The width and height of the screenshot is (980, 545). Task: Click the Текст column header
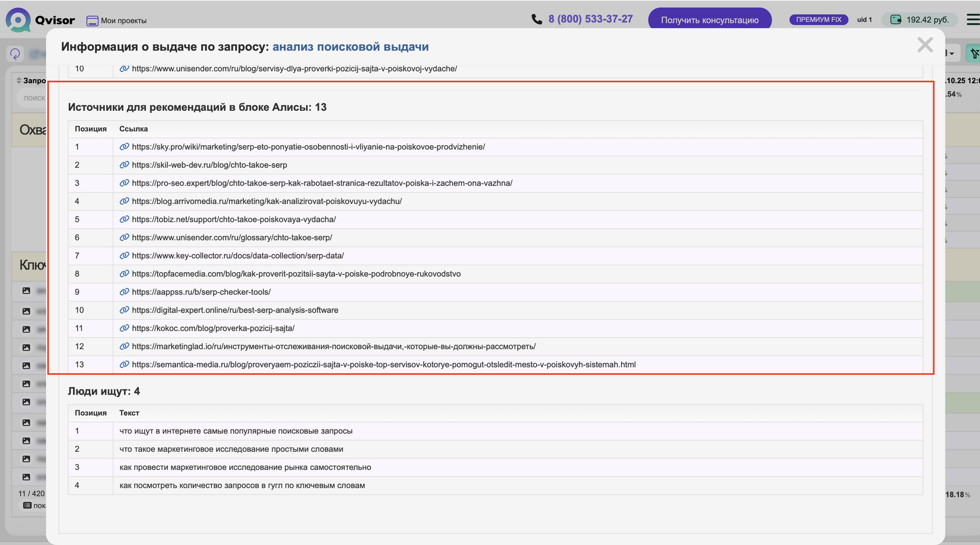tap(129, 413)
